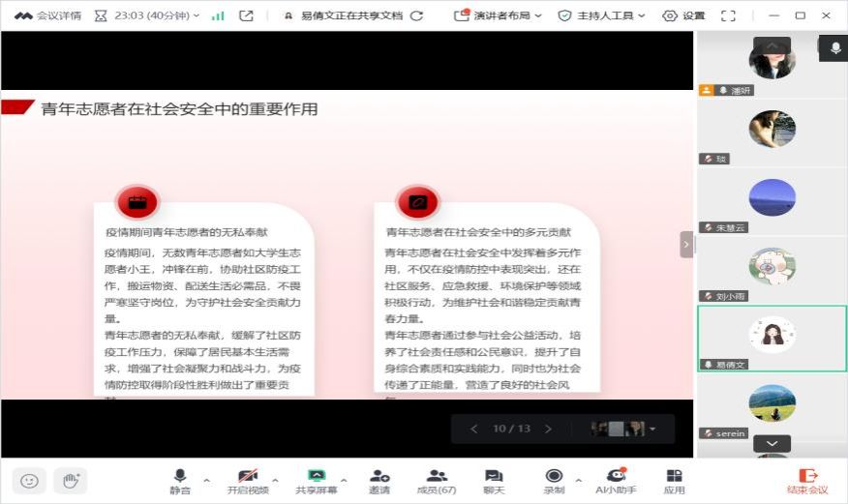
Task: Expand the arrow next to 共享屏幕
Action: 345,478
